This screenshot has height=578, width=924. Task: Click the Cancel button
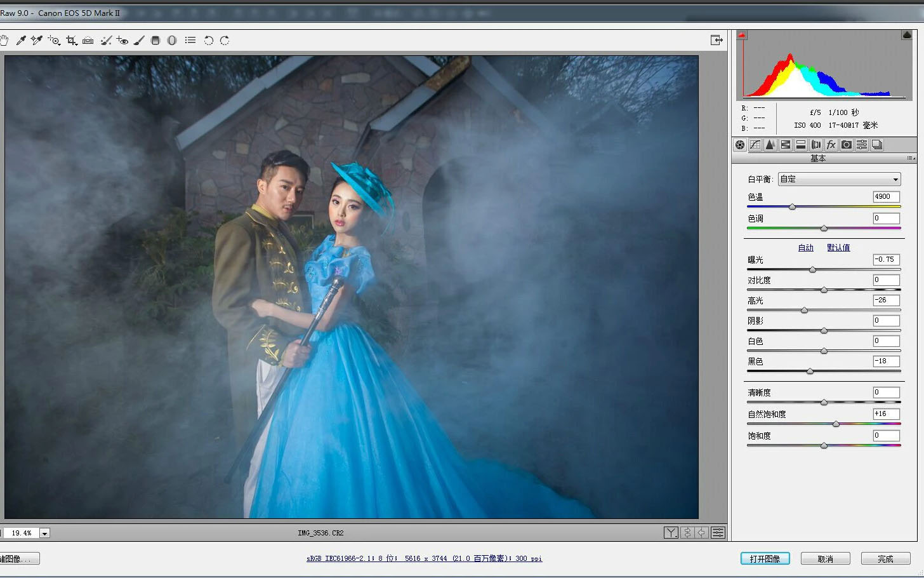pos(825,559)
